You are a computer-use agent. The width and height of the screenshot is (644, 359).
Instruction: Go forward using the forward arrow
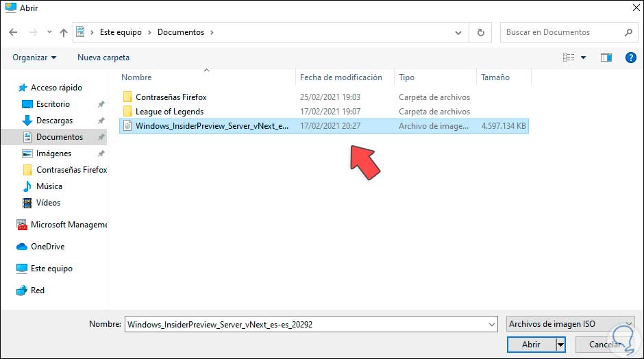coord(34,32)
